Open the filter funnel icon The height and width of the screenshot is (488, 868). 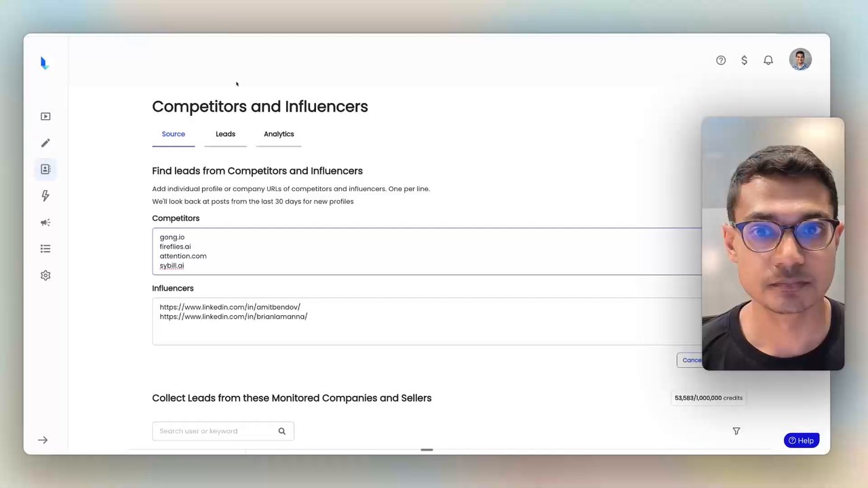(x=736, y=431)
